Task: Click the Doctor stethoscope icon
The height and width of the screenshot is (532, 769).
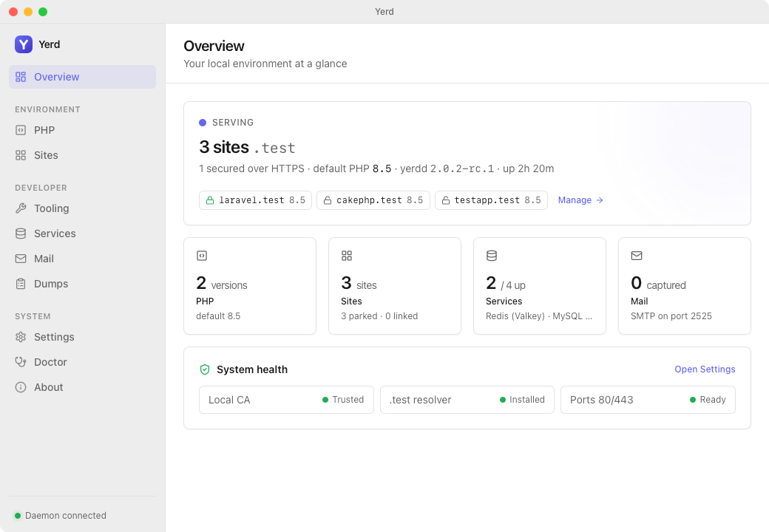Action: point(21,362)
